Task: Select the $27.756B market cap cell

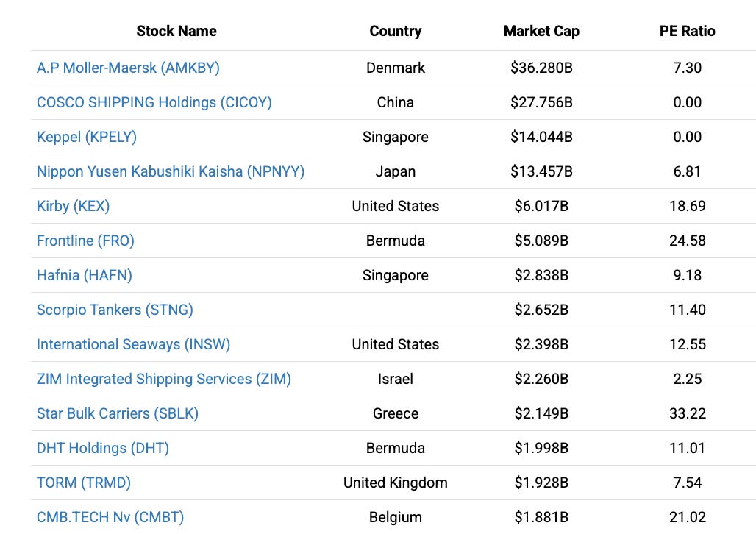Action: pyautogui.click(x=541, y=103)
